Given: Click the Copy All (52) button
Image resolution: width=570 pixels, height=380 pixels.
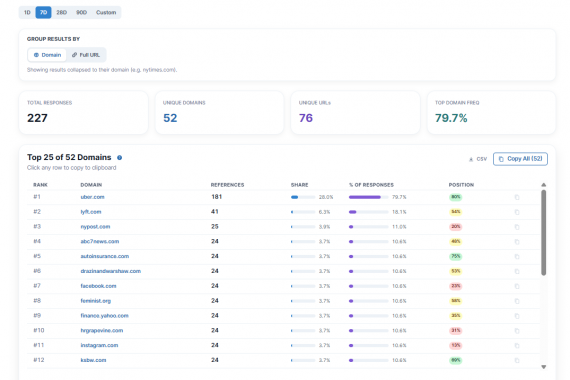Looking at the screenshot, I should pos(520,159).
